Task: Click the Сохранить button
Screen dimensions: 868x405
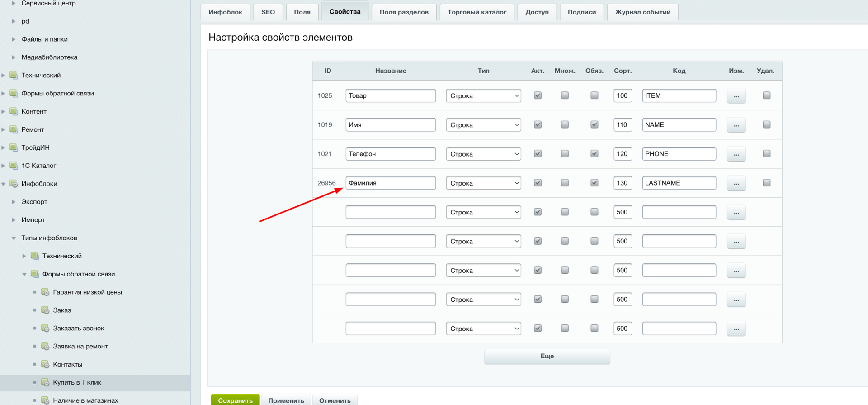Action: click(x=235, y=400)
